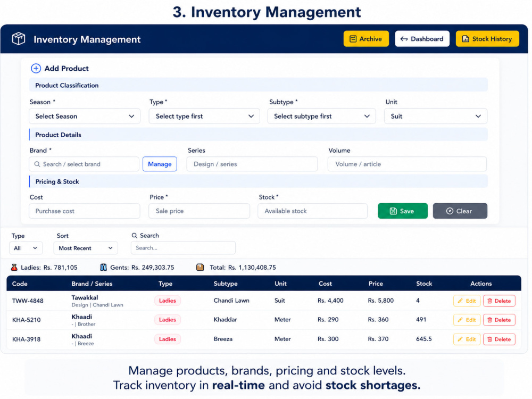532x399 pixels.
Task: Click the Purchase cost field
Action: [85, 211]
